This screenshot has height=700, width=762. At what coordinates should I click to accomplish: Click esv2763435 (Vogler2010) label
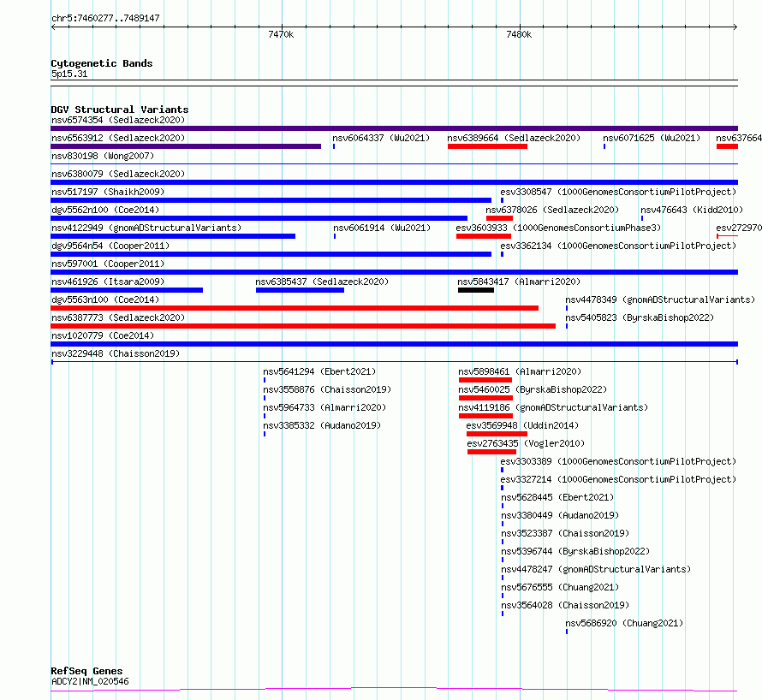(x=526, y=443)
